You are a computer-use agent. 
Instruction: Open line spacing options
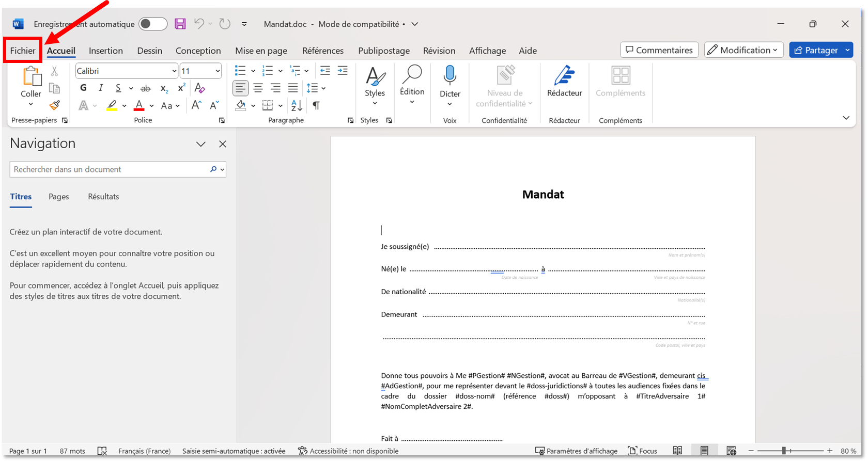(x=316, y=88)
